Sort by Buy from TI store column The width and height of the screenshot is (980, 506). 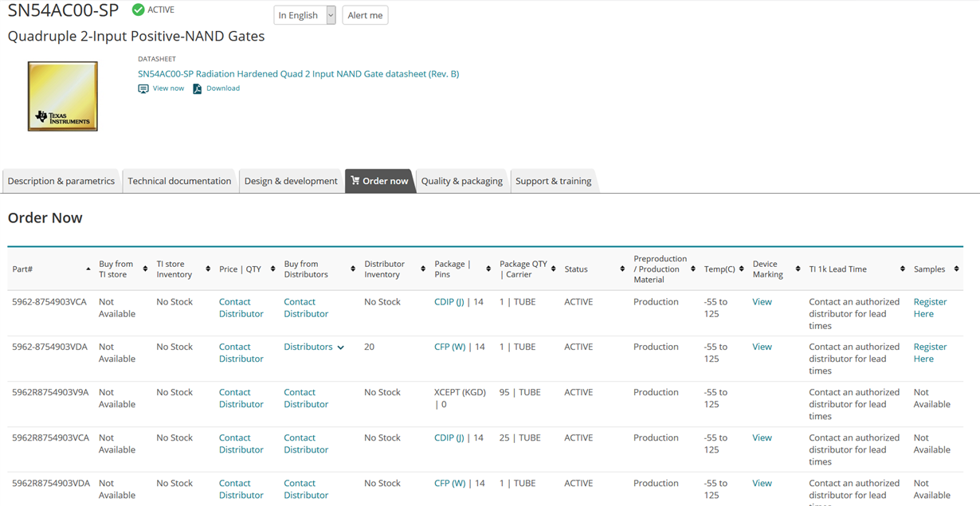145,269
